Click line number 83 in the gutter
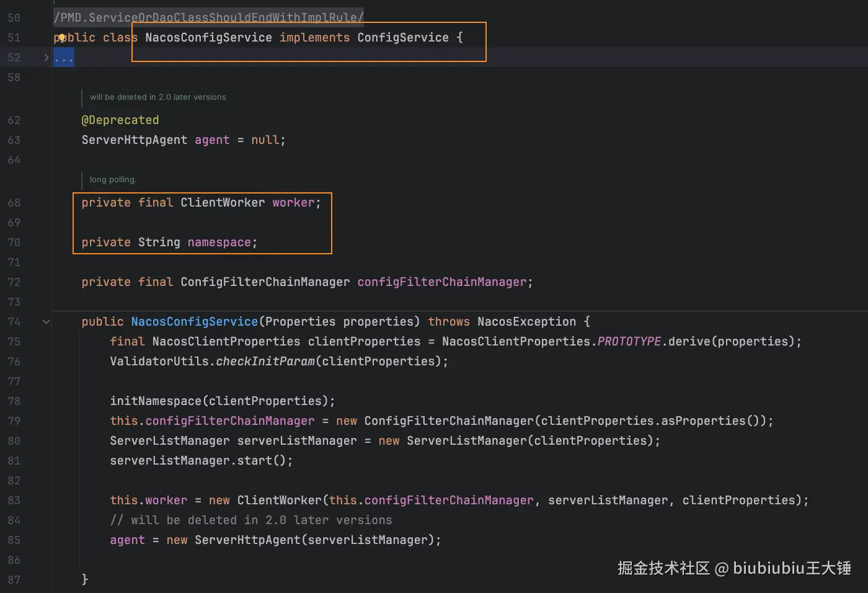 point(14,500)
